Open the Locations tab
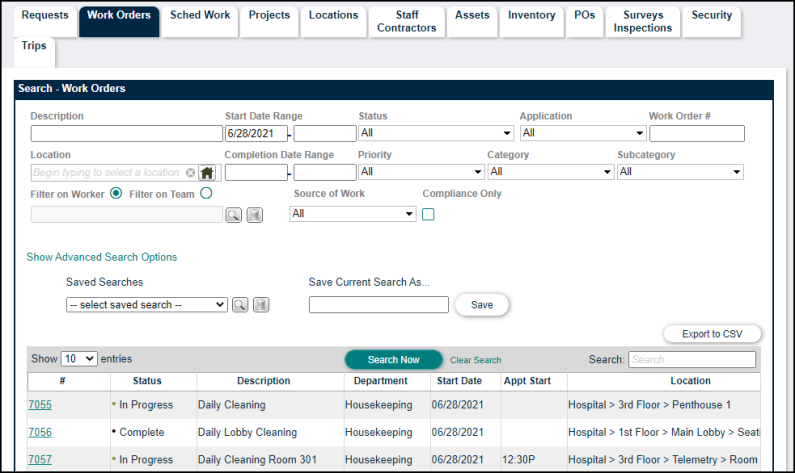The width and height of the screenshot is (795, 473). (334, 21)
